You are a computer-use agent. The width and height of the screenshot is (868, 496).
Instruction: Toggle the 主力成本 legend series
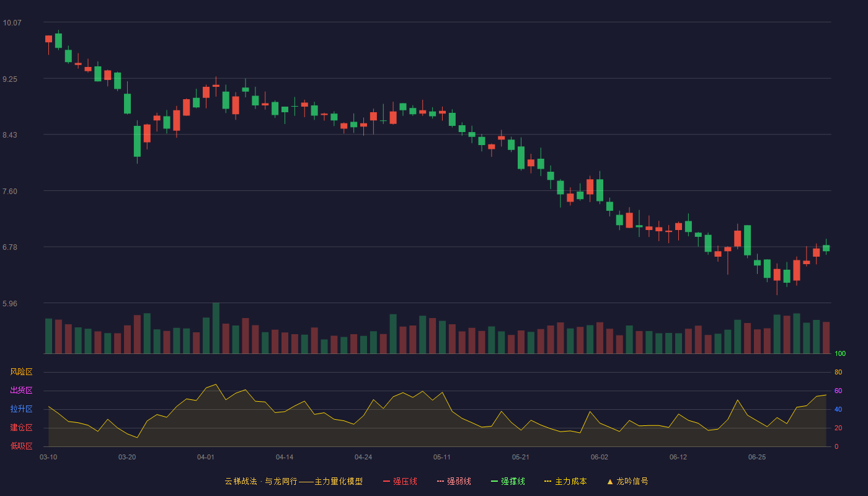click(x=565, y=481)
